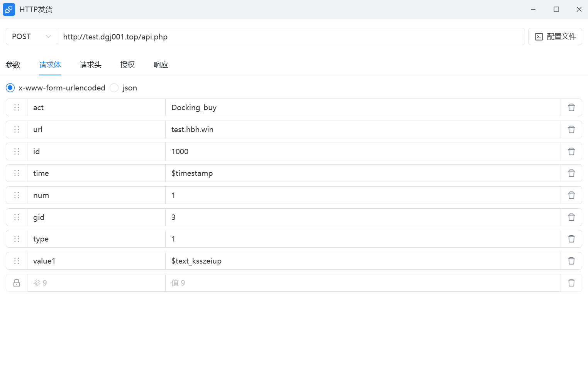Edit the Docking_buy value field
This screenshot has height=381, width=588.
[x=362, y=107]
